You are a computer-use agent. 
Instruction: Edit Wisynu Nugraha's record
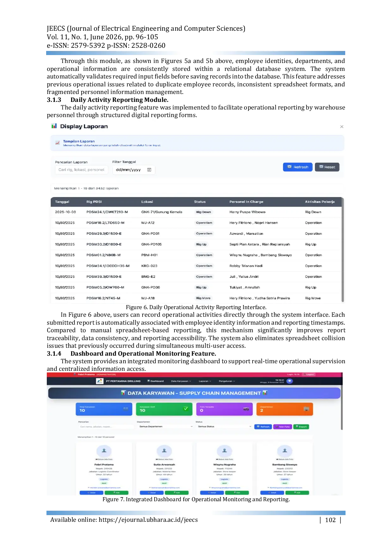pos(237,493)
